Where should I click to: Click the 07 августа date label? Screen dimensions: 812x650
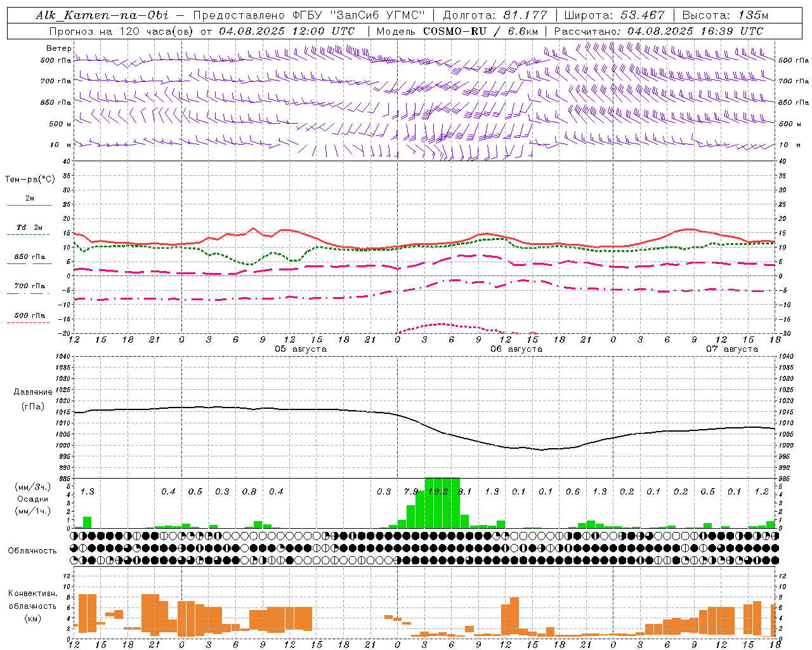click(732, 349)
